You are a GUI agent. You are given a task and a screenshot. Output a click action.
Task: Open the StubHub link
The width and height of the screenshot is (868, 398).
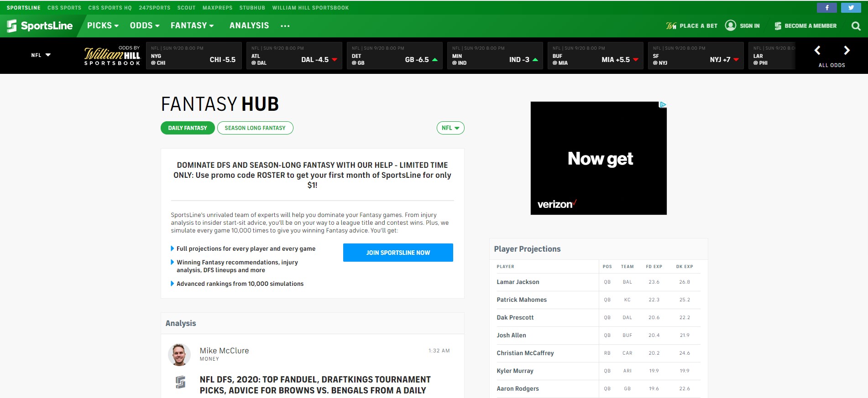coord(252,8)
